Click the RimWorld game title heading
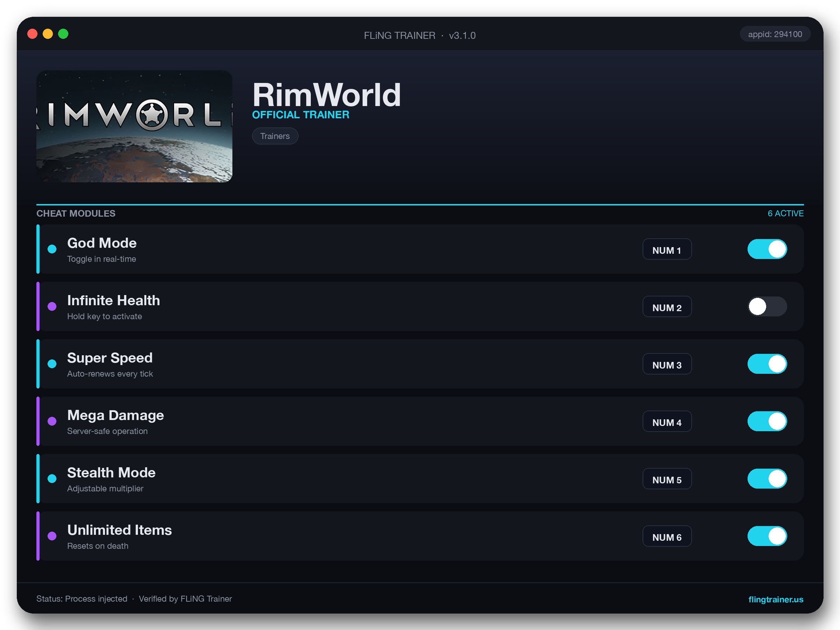 click(x=327, y=94)
